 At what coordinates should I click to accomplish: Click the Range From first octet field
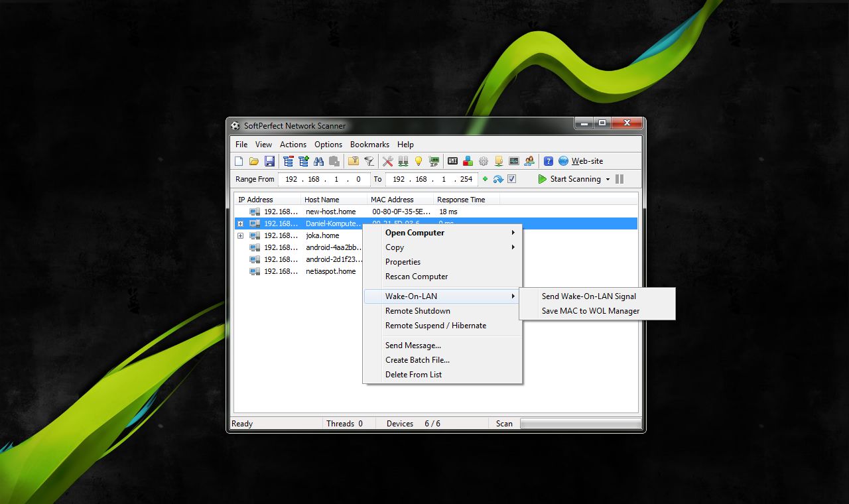tap(291, 179)
